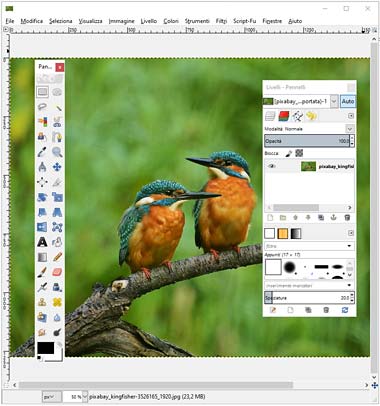
Task: Open the tag entry dropdown below brushes
Action: tap(349, 286)
